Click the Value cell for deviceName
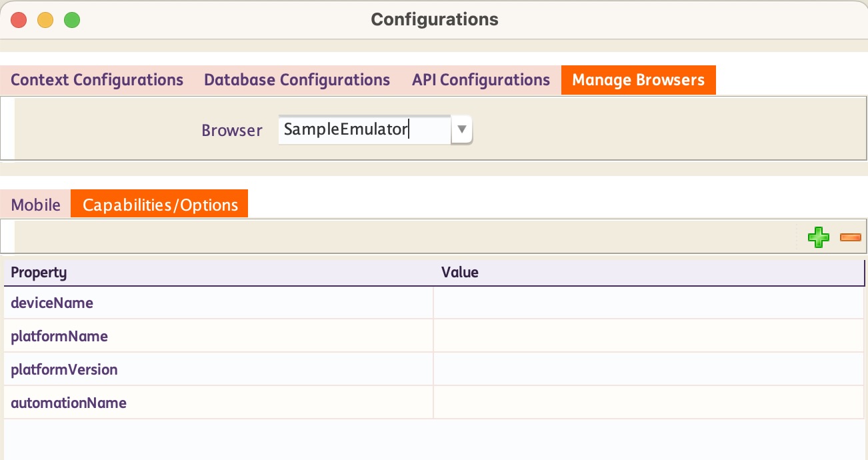The width and height of the screenshot is (868, 460). coord(648,303)
